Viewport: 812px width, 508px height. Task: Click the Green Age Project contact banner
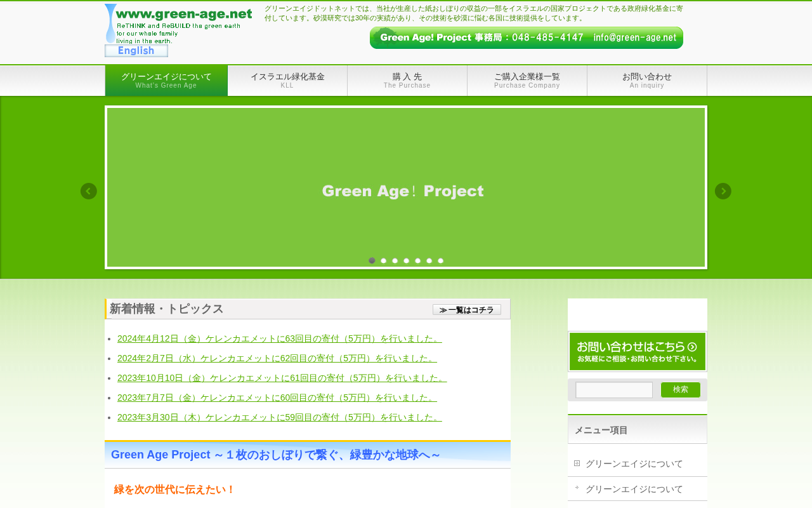527,37
